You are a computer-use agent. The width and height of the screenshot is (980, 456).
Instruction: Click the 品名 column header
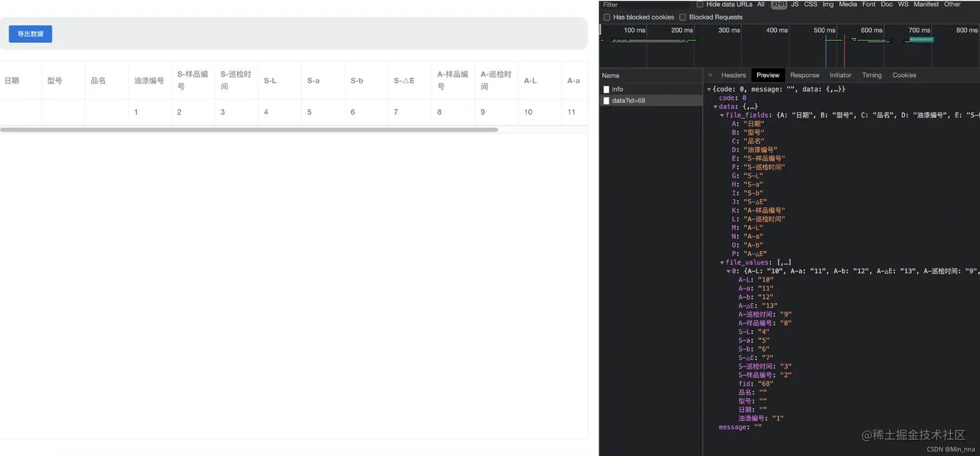[x=106, y=80]
